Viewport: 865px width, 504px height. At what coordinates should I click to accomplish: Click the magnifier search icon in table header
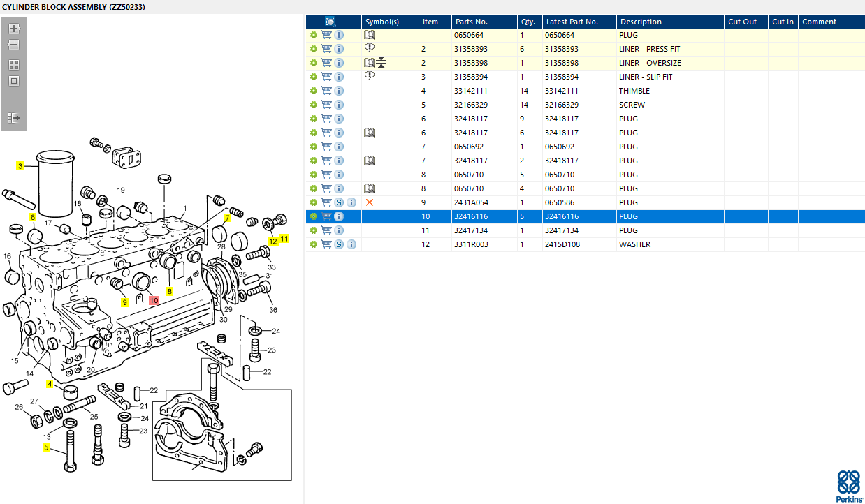330,22
